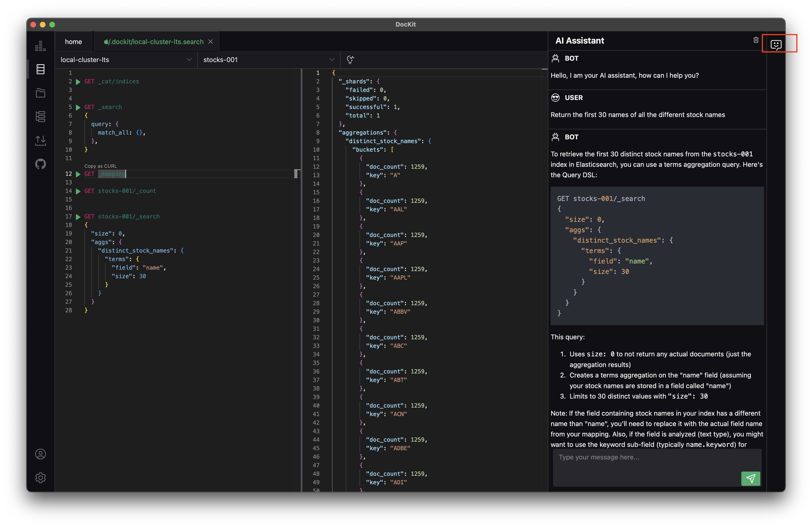
Task: Open the file explorer panel in the sidebar
Action: point(40,93)
